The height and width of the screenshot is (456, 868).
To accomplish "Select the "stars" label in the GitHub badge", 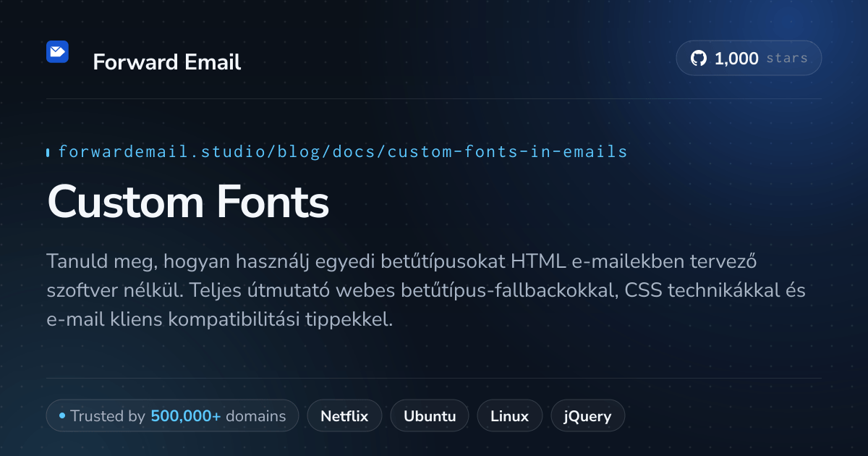I will click(787, 59).
